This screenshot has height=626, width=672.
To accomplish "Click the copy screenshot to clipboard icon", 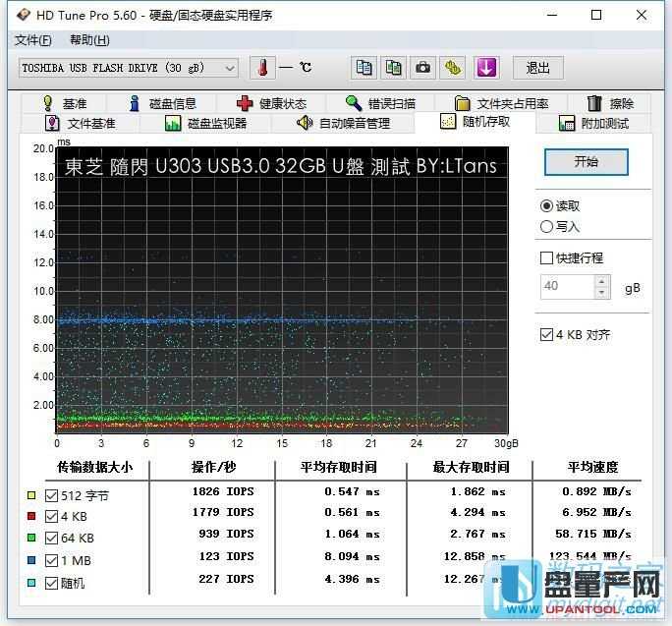I will (393, 68).
